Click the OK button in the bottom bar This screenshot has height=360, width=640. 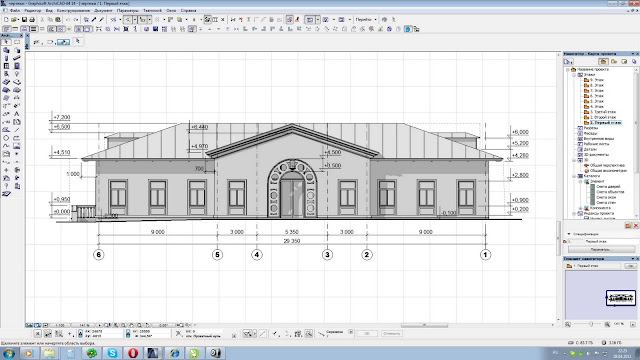pos(367,333)
